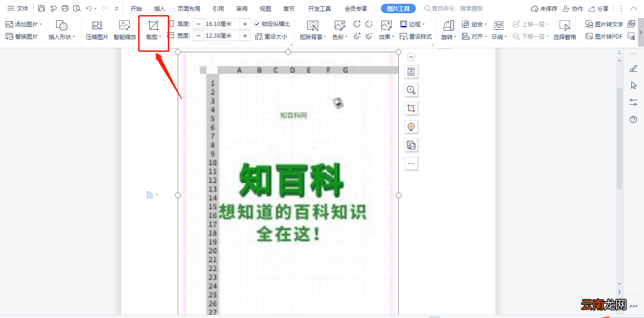This screenshot has width=644, height=318.
Task: Click the cursor select icon in right sidebar
Action: (x=634, y=85)
